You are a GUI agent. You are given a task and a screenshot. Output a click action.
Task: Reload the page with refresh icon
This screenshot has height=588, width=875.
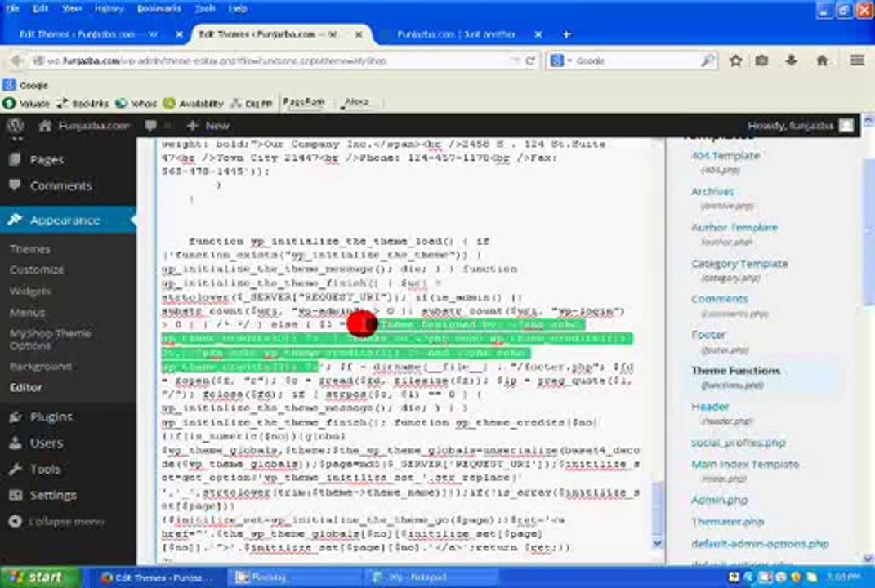point(529,60)
